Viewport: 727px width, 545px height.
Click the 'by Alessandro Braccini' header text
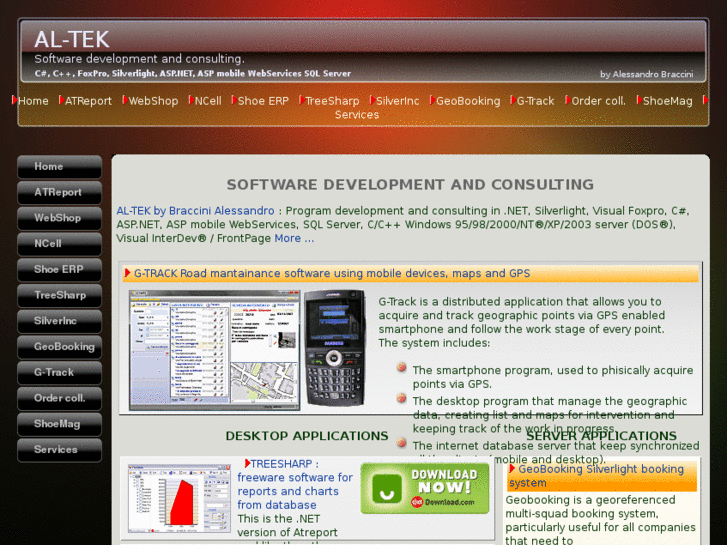point(646,74)
